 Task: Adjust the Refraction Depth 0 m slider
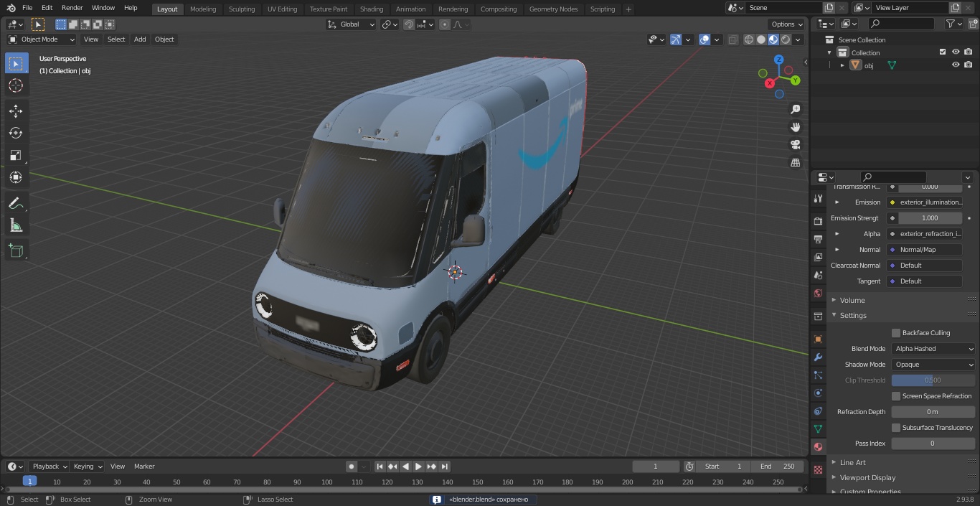click(x=933, y=412)
